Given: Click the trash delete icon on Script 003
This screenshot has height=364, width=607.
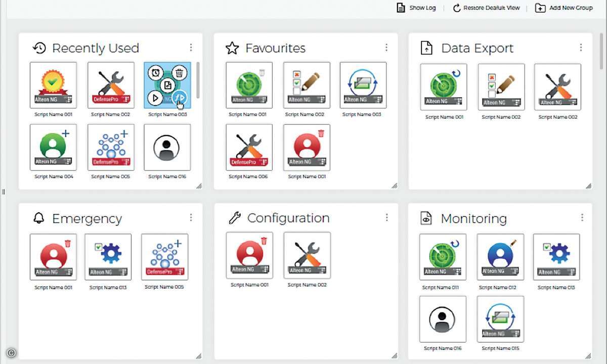Looking at the screenshot, I should tap(180, 73).
